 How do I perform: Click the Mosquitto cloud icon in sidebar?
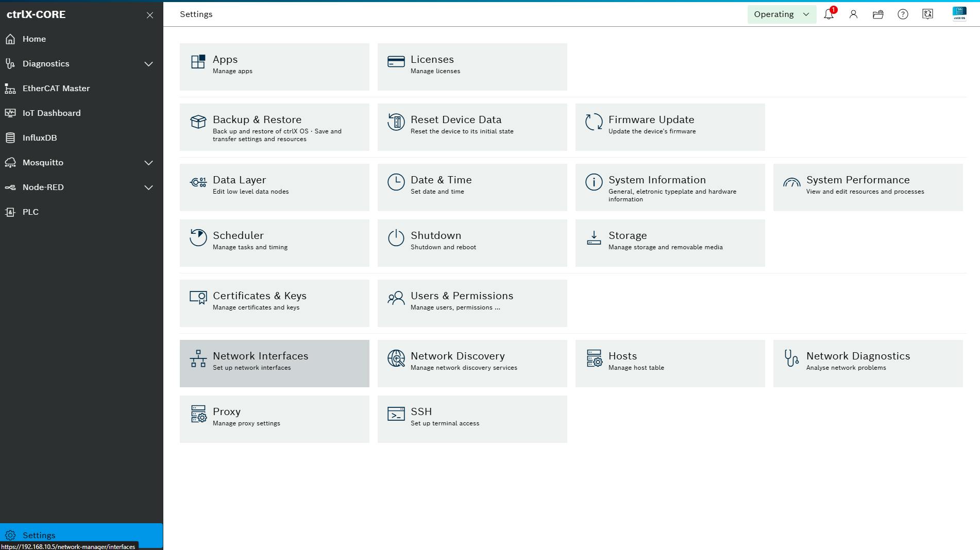(10, 163)
